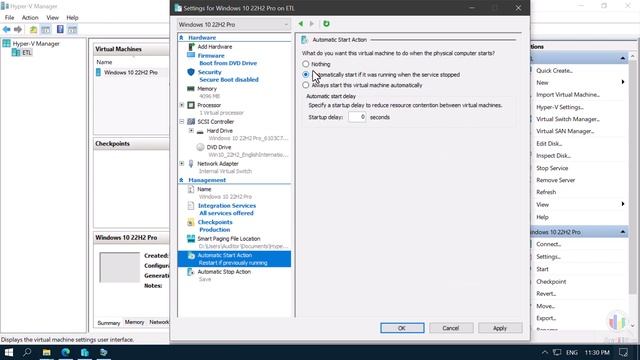Collapse the SCSI Controller tree node
Screen dimensions: 640x360
point(182,122)
